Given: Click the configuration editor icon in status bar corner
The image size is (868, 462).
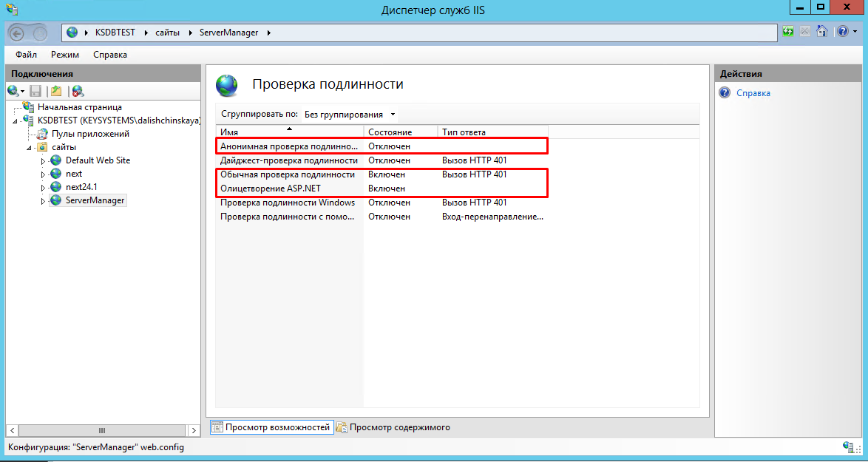Looking at the screenshot, I should pyautogui.click(x=849, y=447).
